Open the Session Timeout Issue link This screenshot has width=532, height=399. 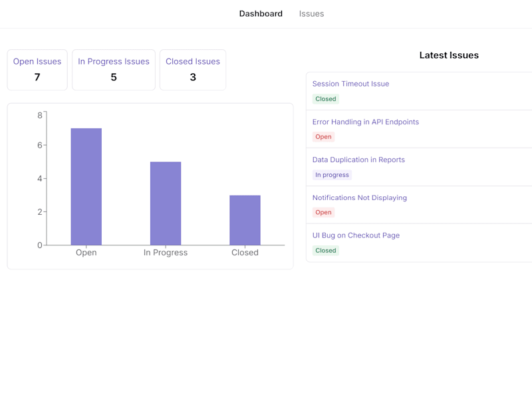350,84
